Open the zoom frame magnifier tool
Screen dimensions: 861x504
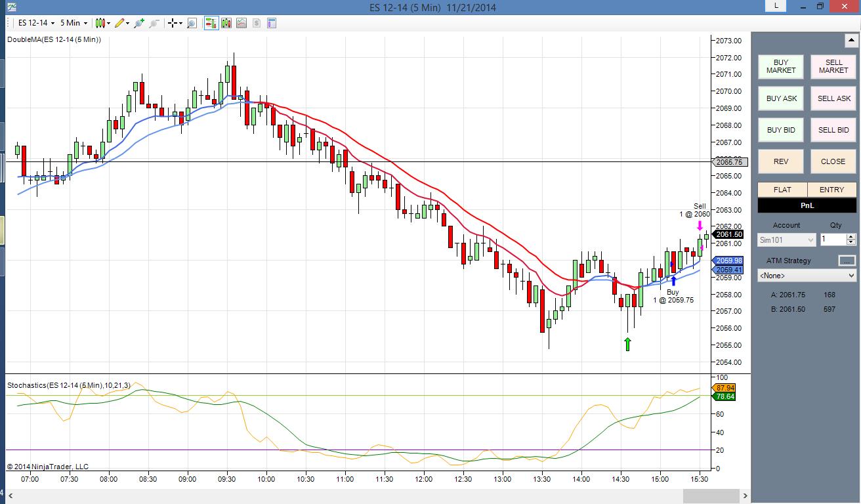coord(192,23)
